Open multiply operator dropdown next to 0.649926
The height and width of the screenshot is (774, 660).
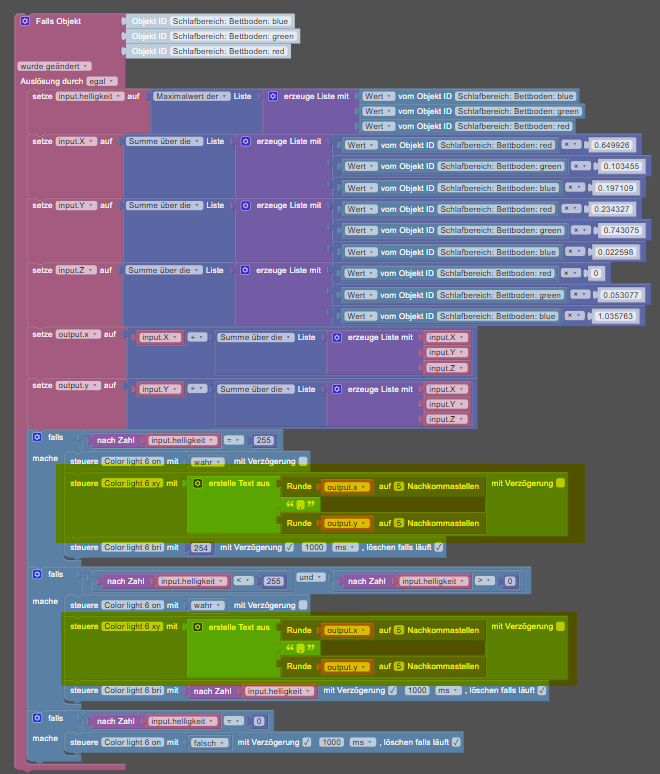pyautogui.click(x=572, y=145)
